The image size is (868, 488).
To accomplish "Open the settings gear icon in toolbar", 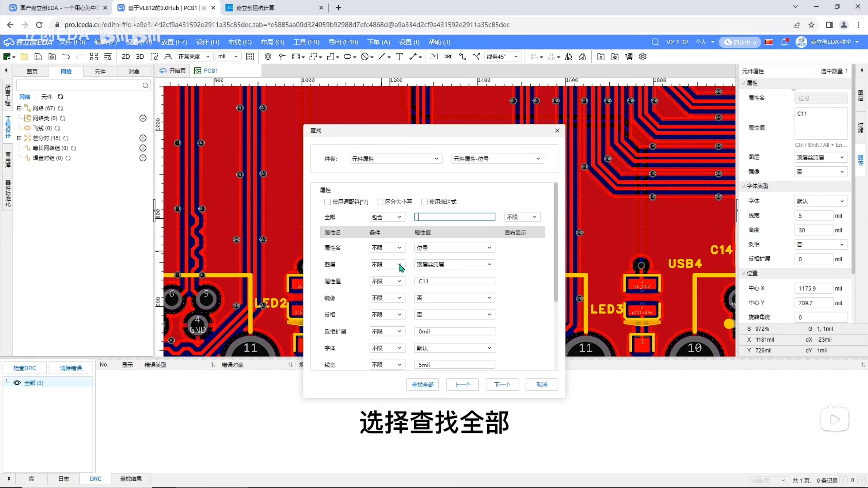I will (643, 57).
